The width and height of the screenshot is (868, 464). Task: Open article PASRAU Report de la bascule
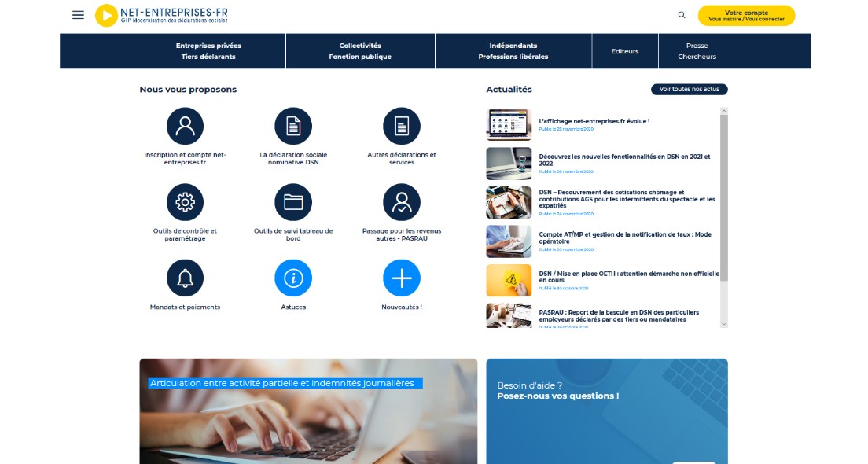tap(619, 315)
